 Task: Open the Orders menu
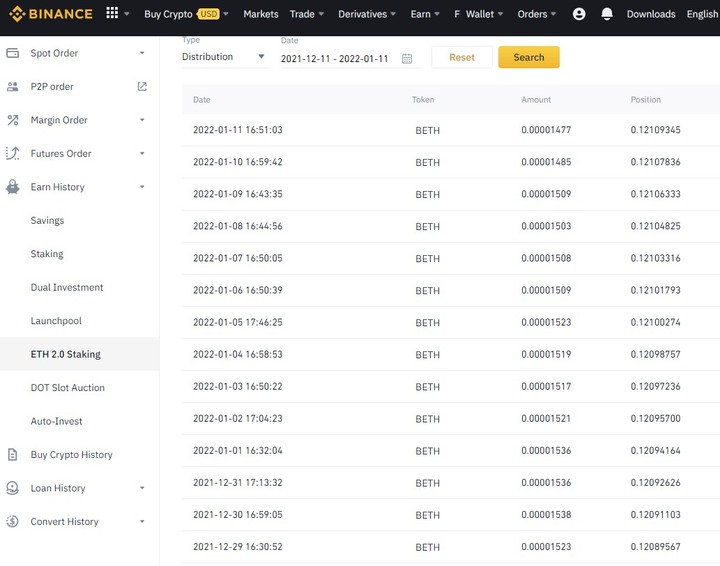click(x=536, y=14)
